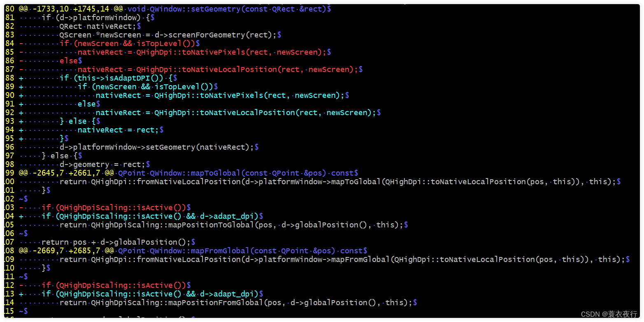
Task: Click added "} else {" on line 93
Action: (x=78, y=121)
